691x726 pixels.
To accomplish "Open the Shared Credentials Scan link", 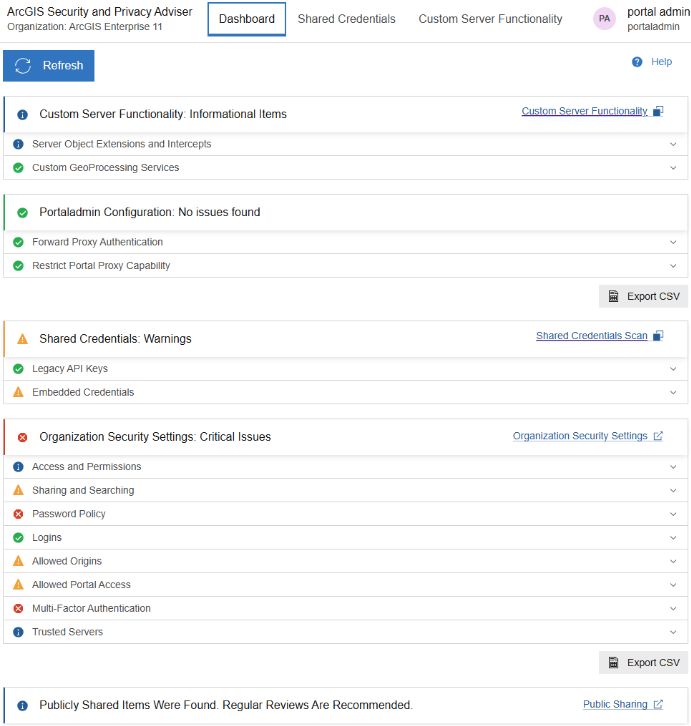I will click(591, 336).
